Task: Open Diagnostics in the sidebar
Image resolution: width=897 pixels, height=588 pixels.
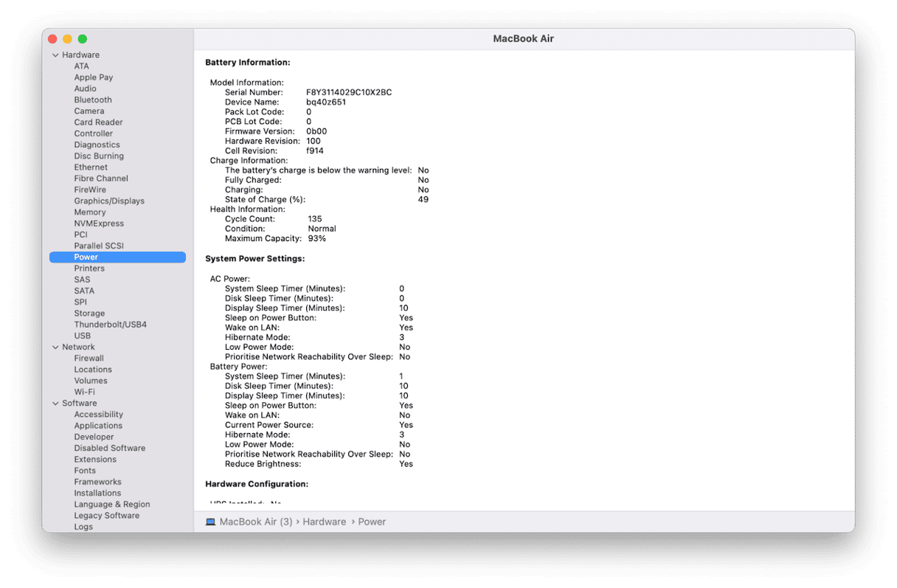Action: point(97,145)
